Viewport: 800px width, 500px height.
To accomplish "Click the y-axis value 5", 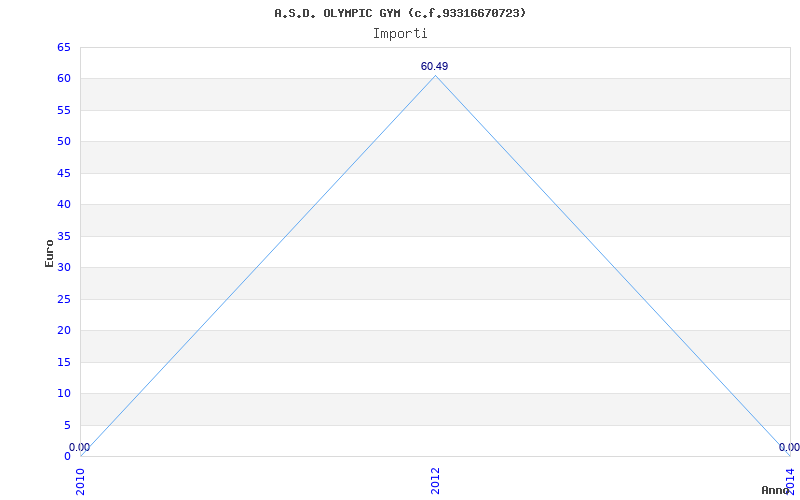I will (67, 426).
